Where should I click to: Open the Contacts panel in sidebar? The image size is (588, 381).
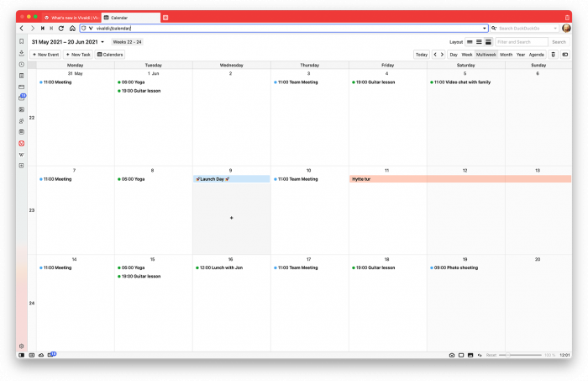21,121
